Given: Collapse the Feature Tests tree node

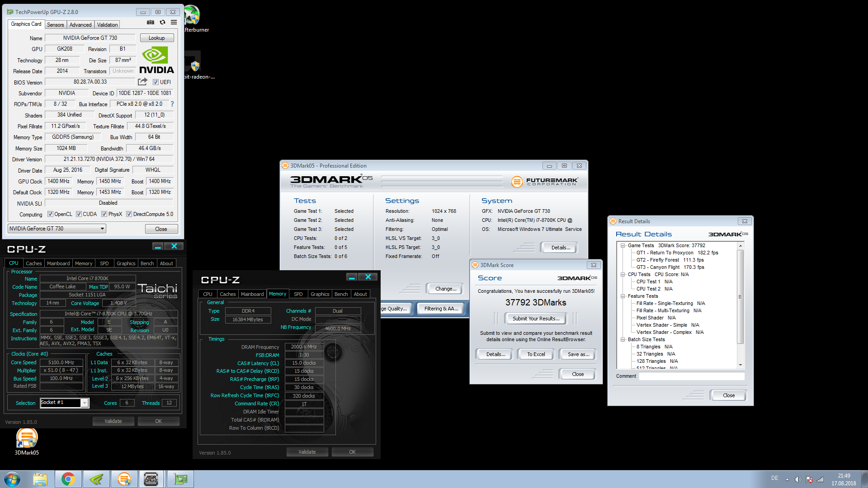Looking at the screenshot, I should pyautogui.click(x=623, y=296).
